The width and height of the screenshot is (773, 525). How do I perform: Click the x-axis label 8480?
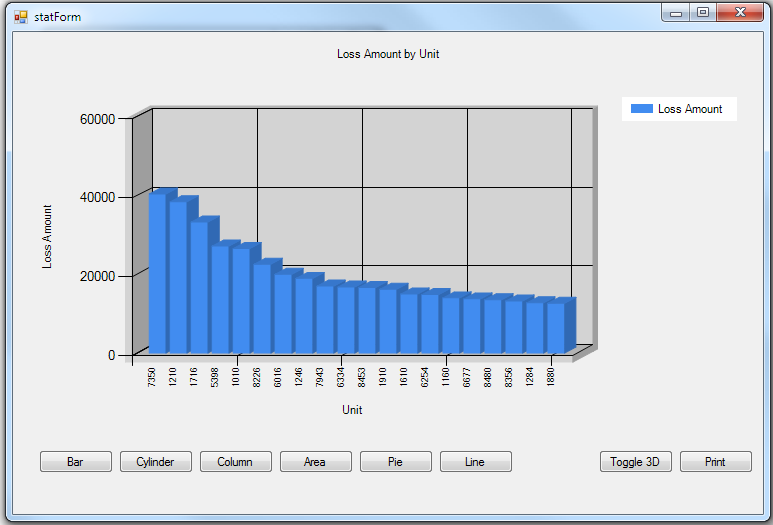[x=488, y=377]
